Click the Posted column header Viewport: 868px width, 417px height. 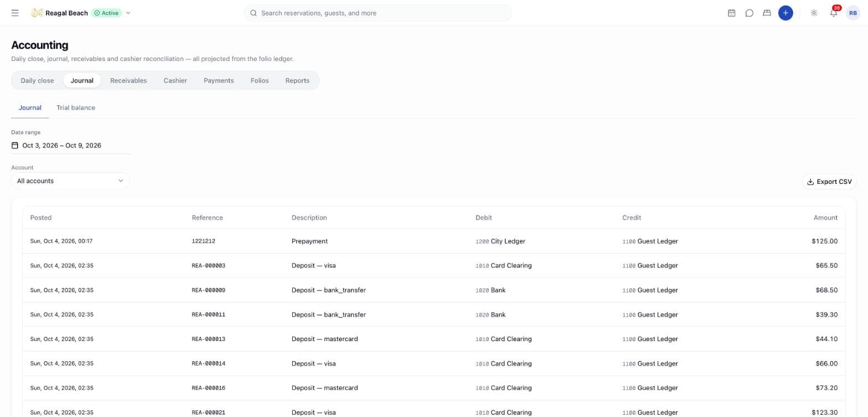41,218
